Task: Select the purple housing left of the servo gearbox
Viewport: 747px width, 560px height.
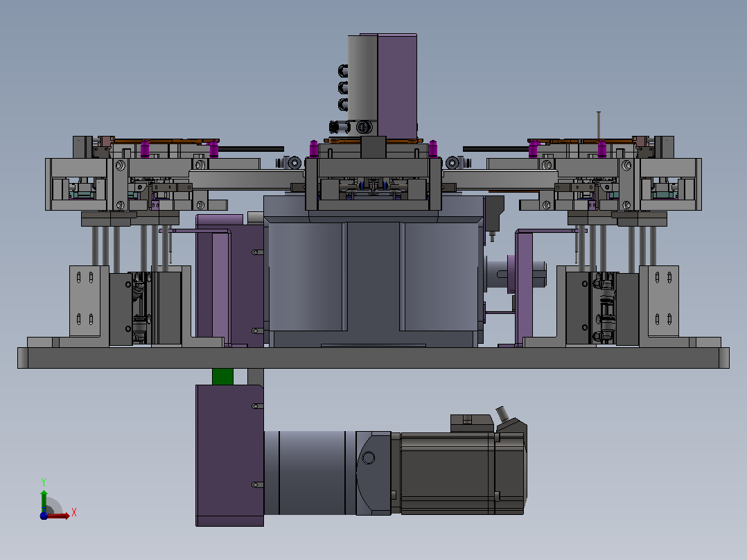Action: tap(229, 455)
